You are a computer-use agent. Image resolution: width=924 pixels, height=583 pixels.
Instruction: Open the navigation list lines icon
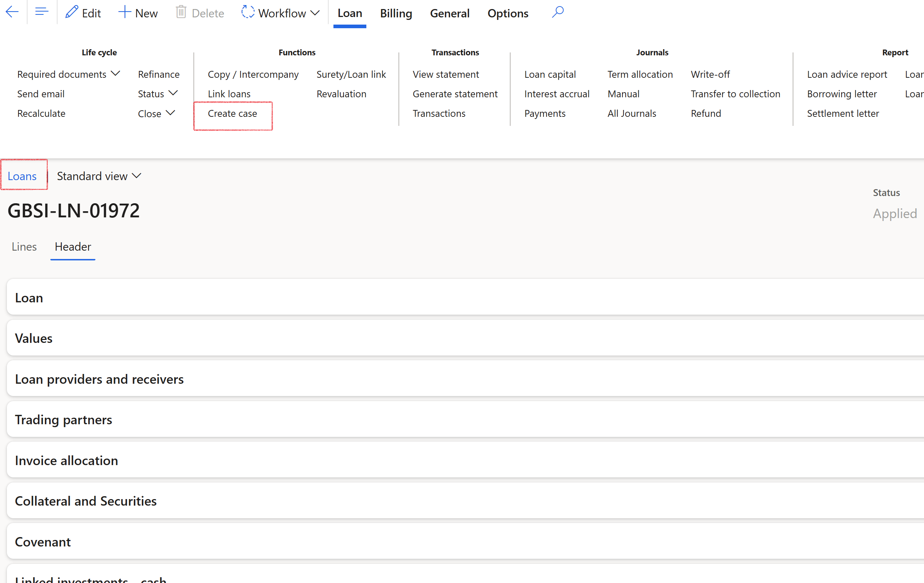[x=42, y=12]
